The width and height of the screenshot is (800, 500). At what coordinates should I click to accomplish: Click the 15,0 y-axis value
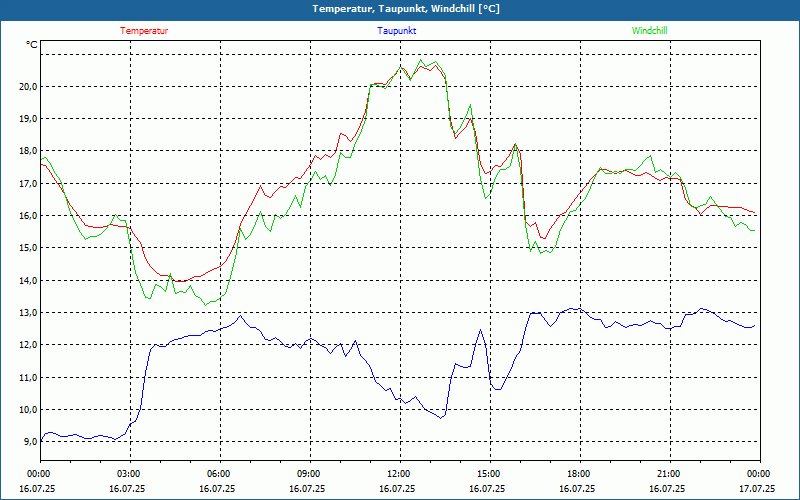[29, 248]
